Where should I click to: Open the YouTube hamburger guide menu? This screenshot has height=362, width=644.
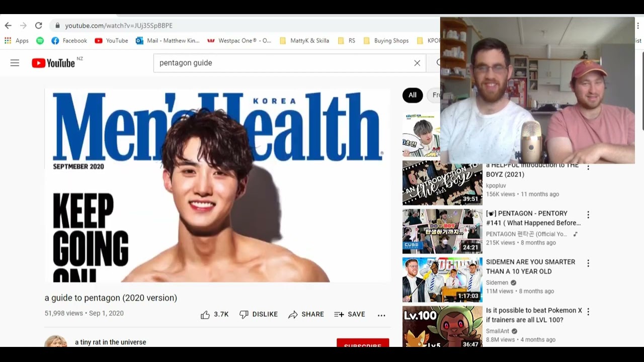coord(15,63)
